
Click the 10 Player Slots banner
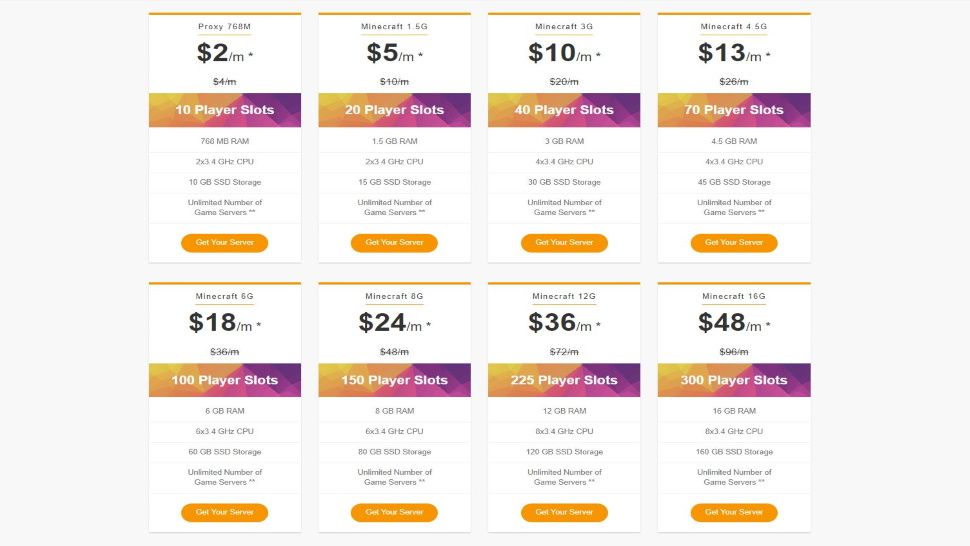point(225,110)
